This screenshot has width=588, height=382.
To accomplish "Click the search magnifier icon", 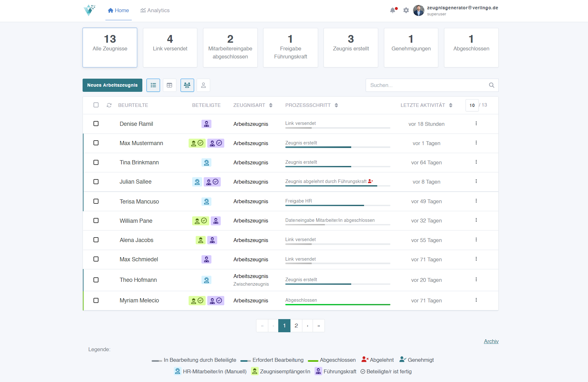I will point(491,85).
